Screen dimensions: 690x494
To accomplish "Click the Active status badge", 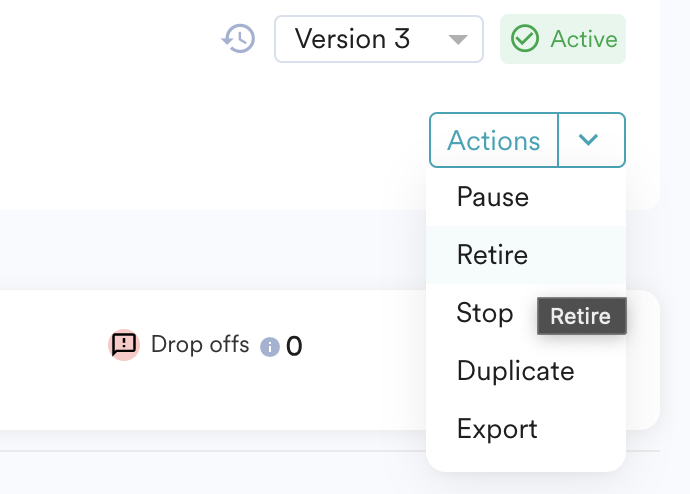I will click(x=563, y=40).
